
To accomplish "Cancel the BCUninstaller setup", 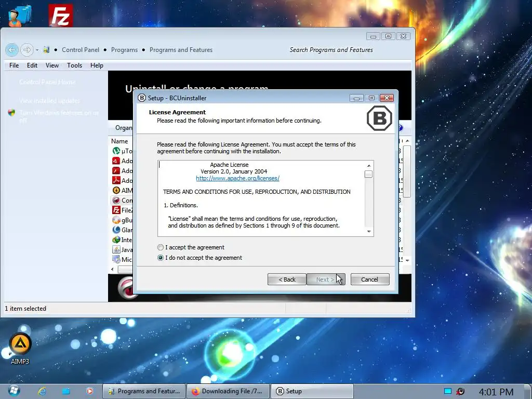I will tap(370, 280).
